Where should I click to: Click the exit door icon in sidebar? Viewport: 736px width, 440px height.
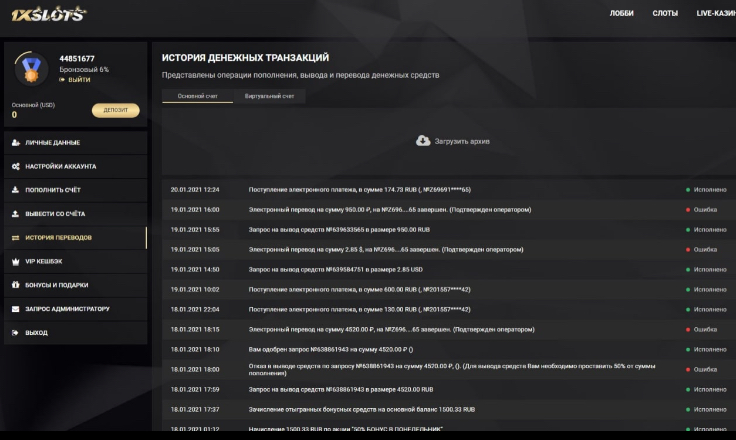pos(15,332)
